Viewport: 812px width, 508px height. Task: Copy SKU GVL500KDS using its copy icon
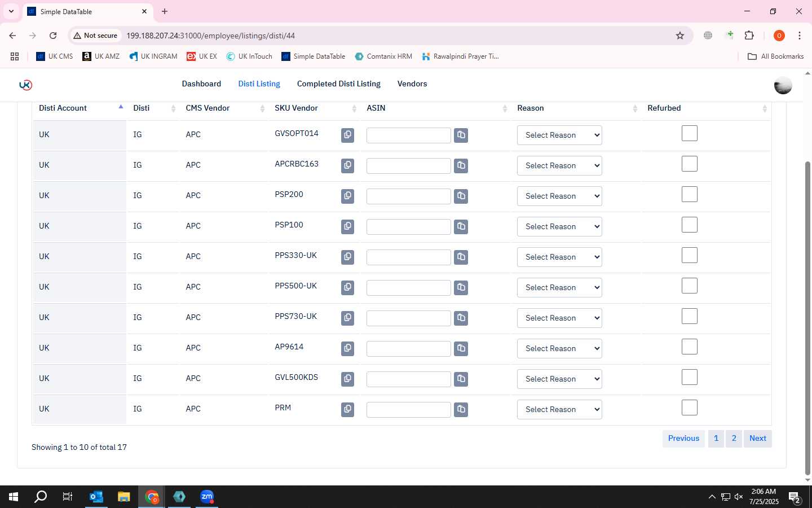(348, 379)
